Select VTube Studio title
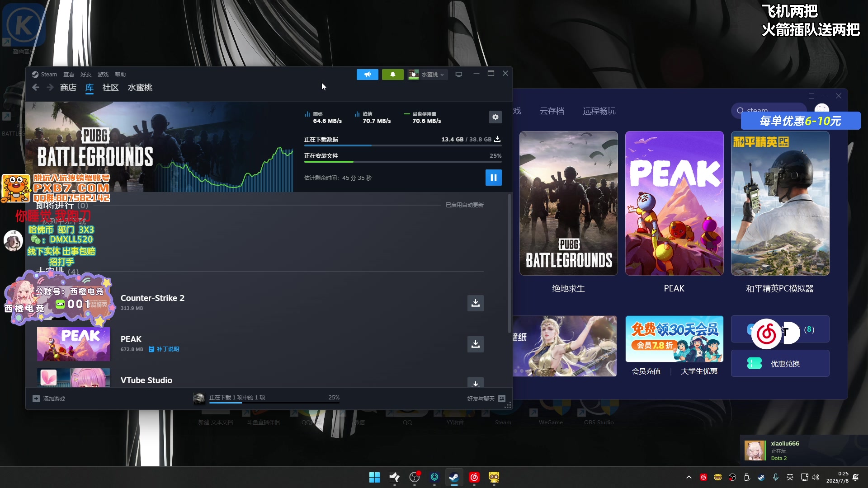 pyautogui.click(x=146, y=380)
